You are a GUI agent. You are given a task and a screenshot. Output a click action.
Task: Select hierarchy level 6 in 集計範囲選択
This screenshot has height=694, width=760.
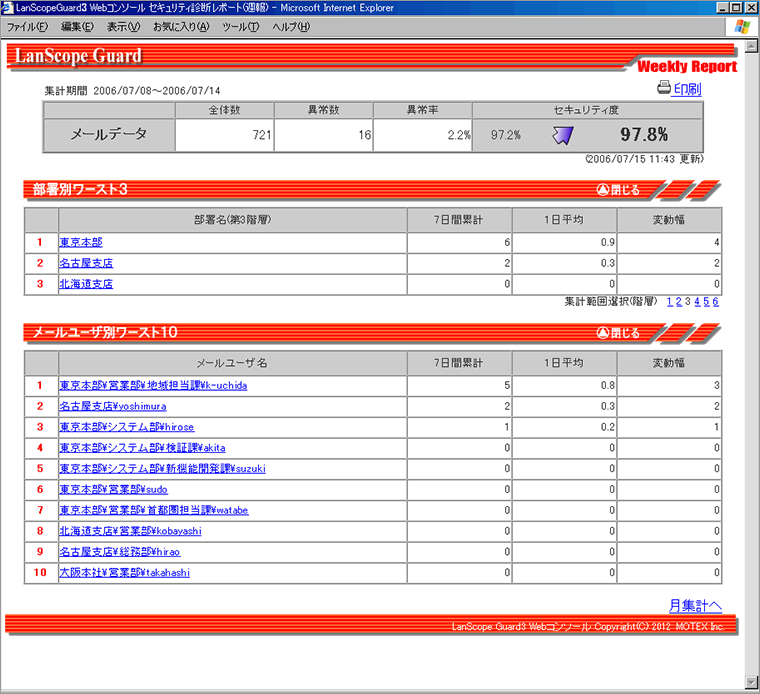point(715,301)
